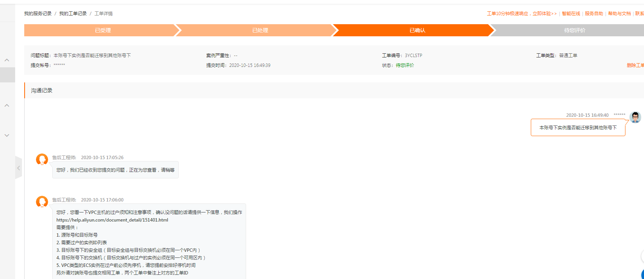Click the topmost up-chevron in left sidebar
The width and height of the screenshot is (644, 279).
pos(7,60)
